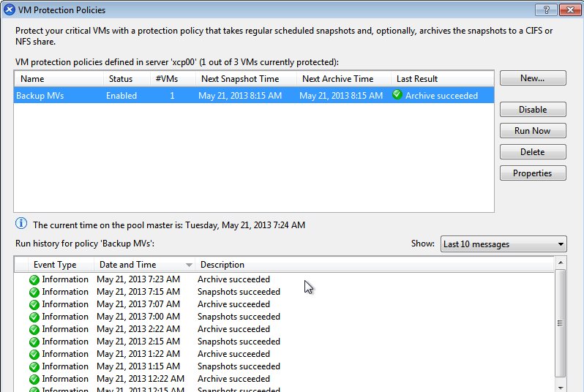Click 'Snapshots succeeded' in the 1:15 AM row
This screenshot has height=392, width=584.
click(239, 366)
